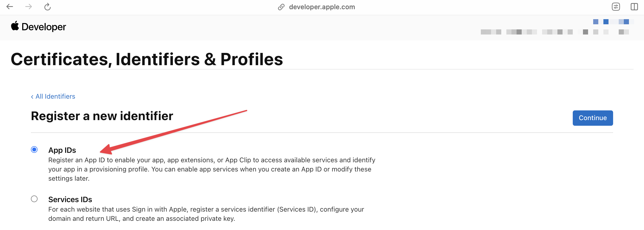Click the App IDs heading text
This screenshot has width=644, height=230.
(x=62, y=150)
